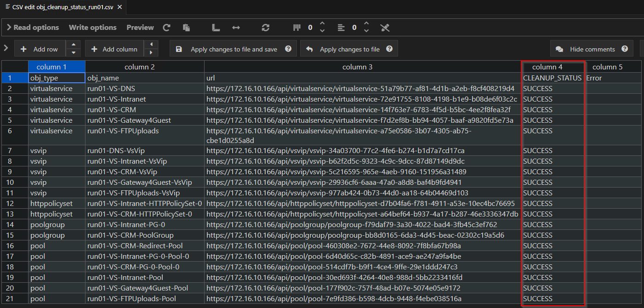Expand the Write options section
This screenshot has width=644, height=308.
(x=92, y=27)
